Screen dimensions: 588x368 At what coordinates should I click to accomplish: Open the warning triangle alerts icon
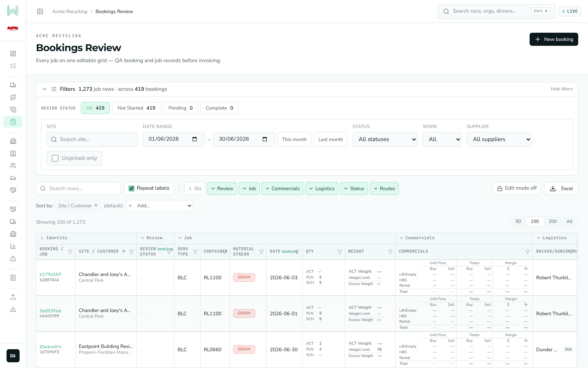click(13, 258)
